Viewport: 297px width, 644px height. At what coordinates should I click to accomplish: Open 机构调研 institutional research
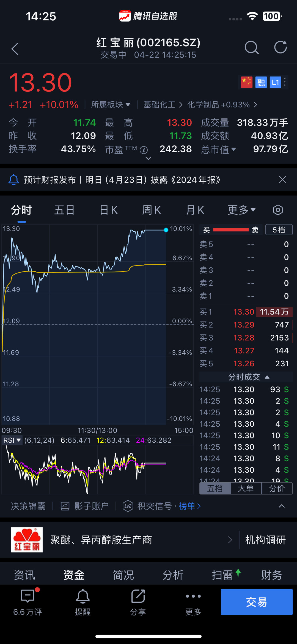[266, 540]
